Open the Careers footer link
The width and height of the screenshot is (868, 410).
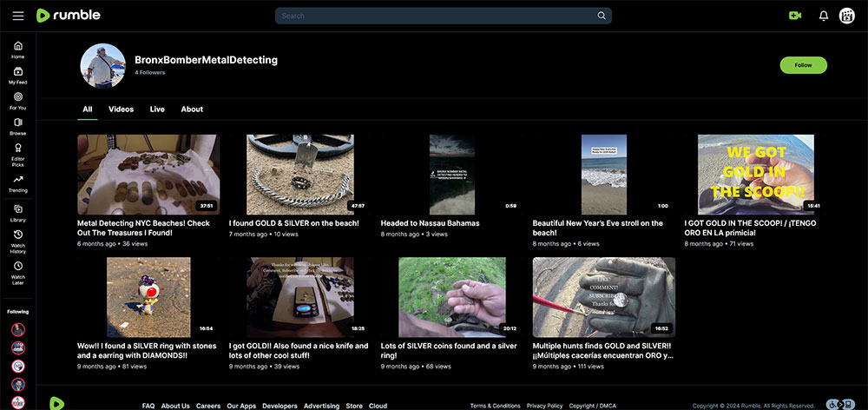pyautogui.click(x=208, y=407)
